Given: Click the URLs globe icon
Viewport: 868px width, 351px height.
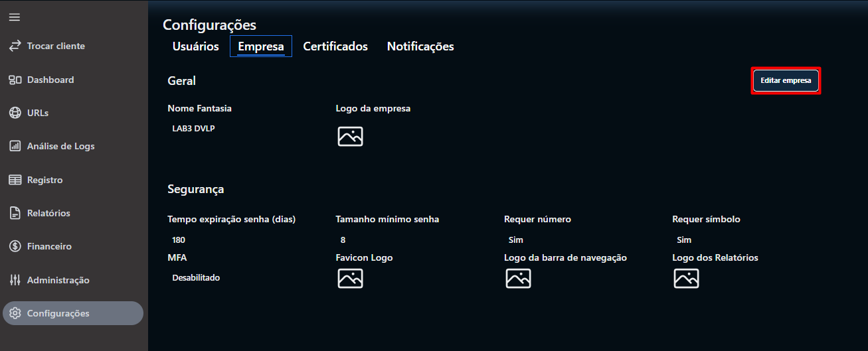Looking at the screenshot, I should [x=15, y=113].
